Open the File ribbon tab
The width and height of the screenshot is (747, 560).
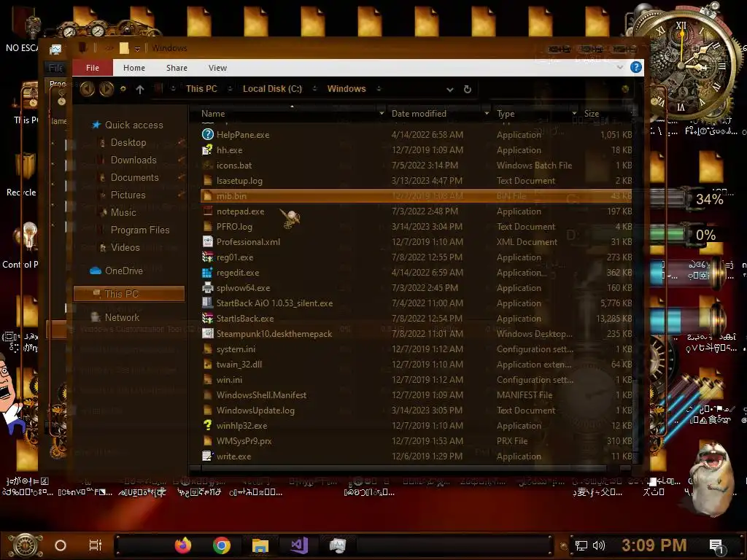coord(93,68)
